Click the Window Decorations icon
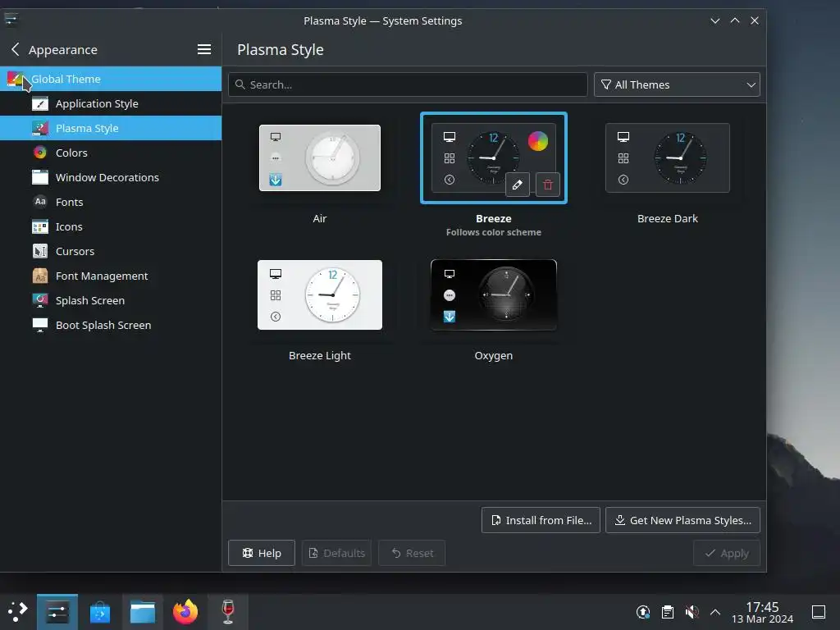The height and width of the screenshot is (630, 840). click(40, 177)
